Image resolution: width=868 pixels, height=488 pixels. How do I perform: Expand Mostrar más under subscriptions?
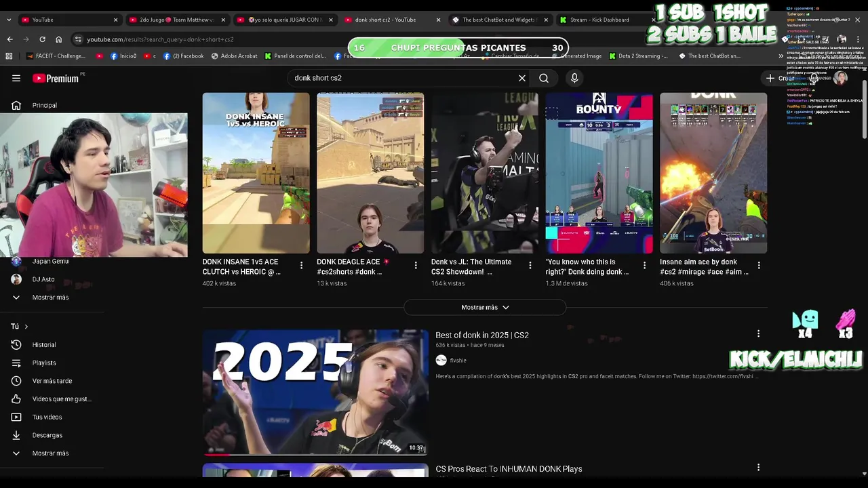click(x=52, y=298)
